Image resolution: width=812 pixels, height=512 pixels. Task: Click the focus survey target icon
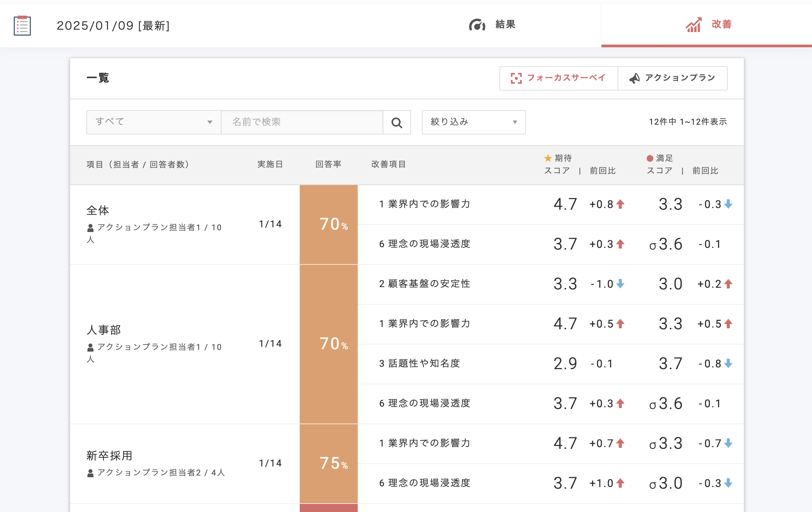[516, 78]
